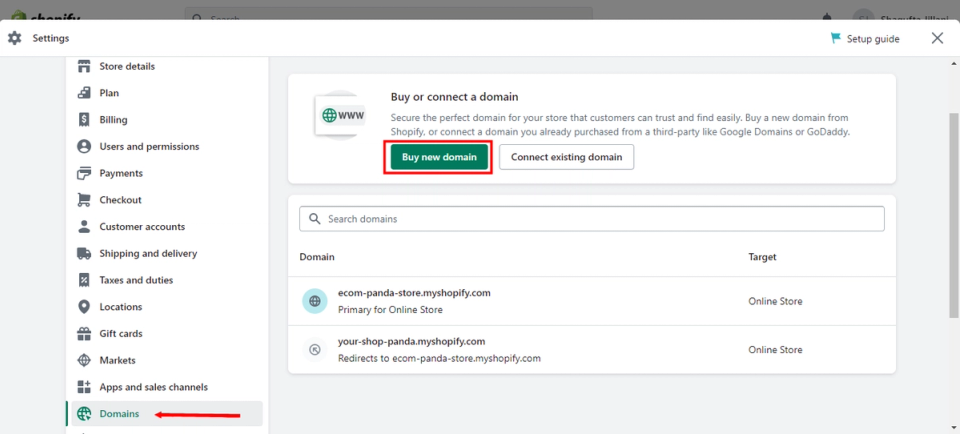Image resolution: width=960 pixels, height=434 pixels.
Task: Click the Plan icon in sidebar
Action: 84,93
